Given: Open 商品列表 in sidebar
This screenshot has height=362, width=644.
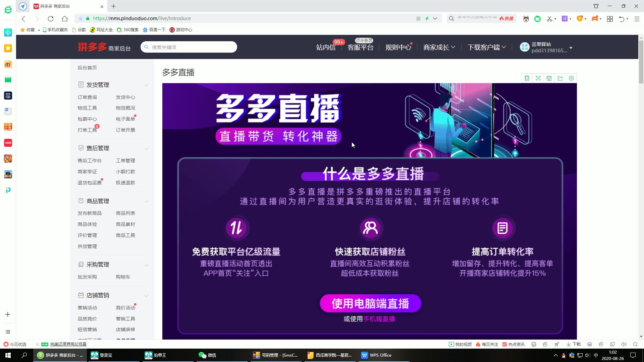Looking at the screenshot, I should pos(125,213).
